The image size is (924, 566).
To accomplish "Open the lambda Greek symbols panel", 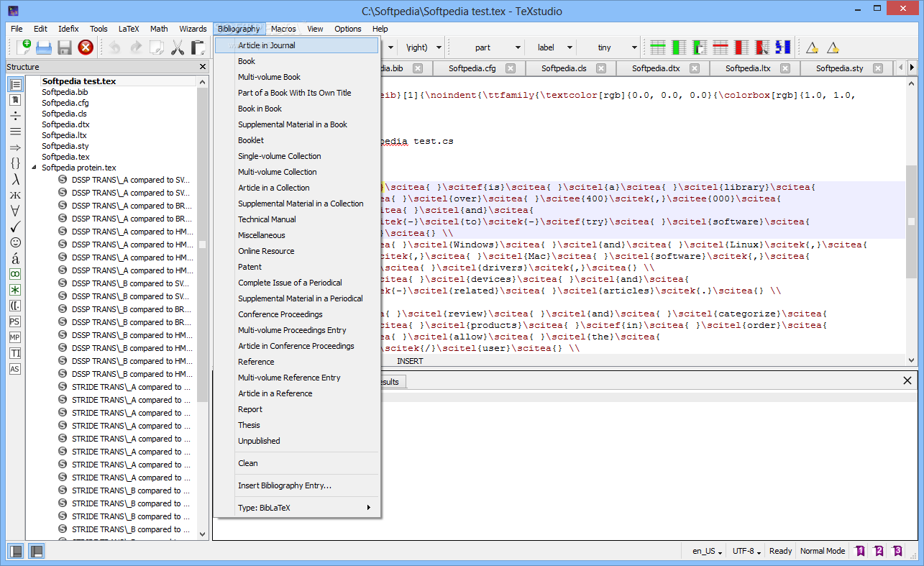I will pos(15,180).
